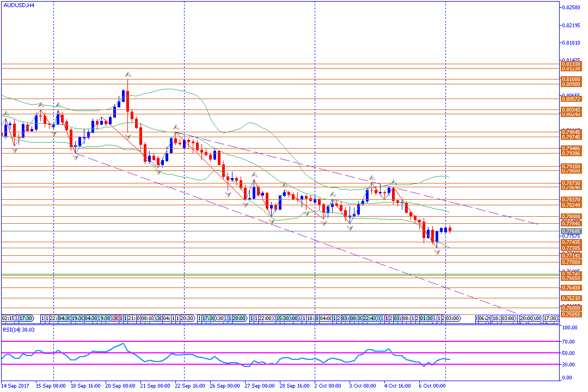Click the 14 Sep 2017 date label

click(15, 386)
